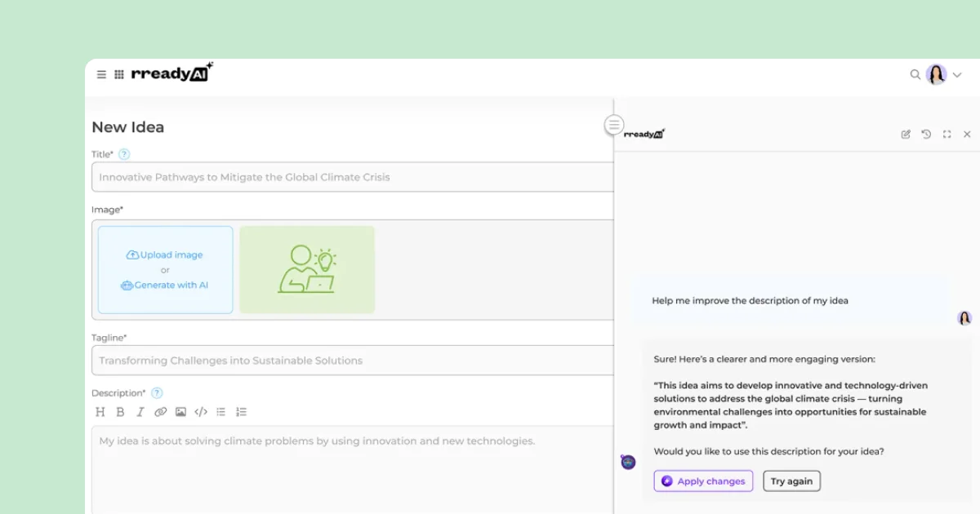
Task: Start a new chat with the compose icon
Action: pyautogui.click(x=906, y=134)
